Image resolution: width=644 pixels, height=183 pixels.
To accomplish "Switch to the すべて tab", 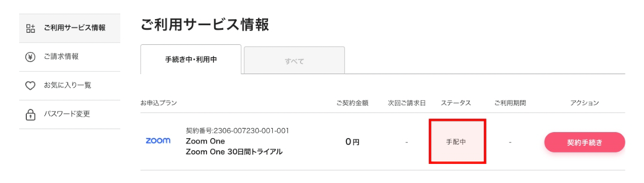I will [x=294, y=61].
